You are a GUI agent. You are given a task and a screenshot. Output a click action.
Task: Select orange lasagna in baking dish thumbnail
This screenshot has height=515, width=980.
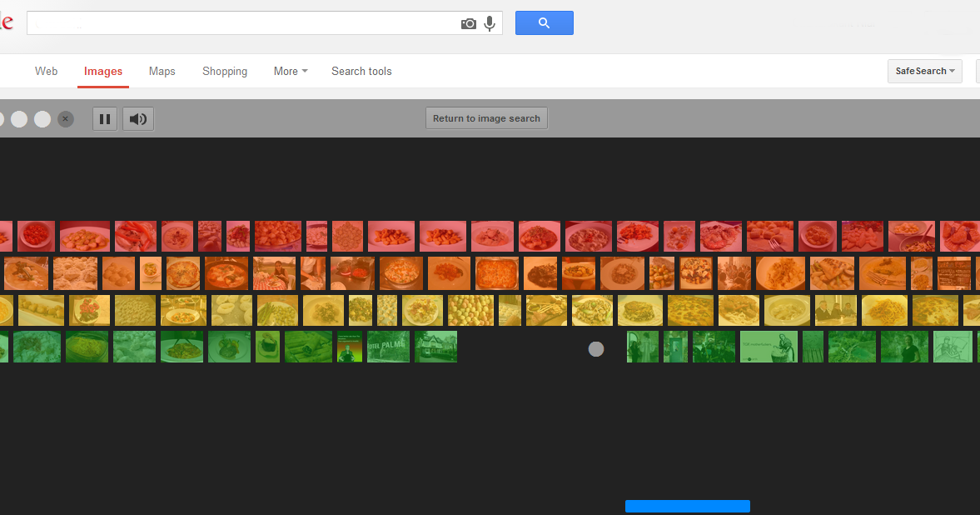(497, 272)
